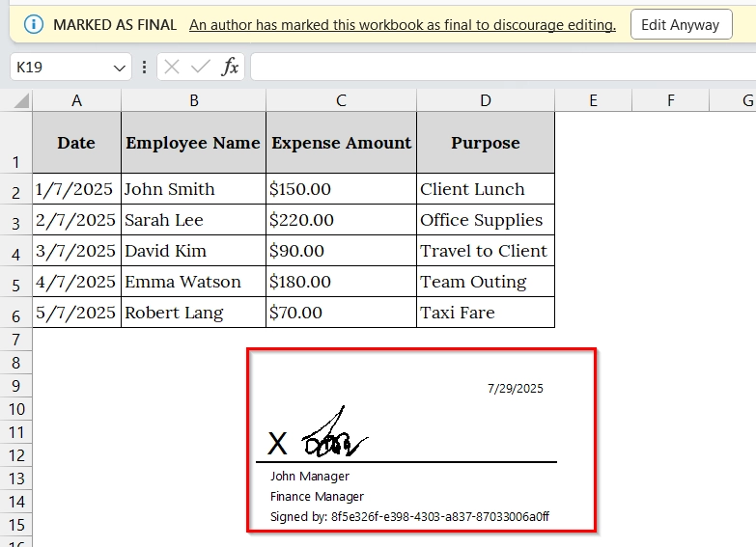
Task: Select the Robert Lang cell
Action: tap(193, 313)
